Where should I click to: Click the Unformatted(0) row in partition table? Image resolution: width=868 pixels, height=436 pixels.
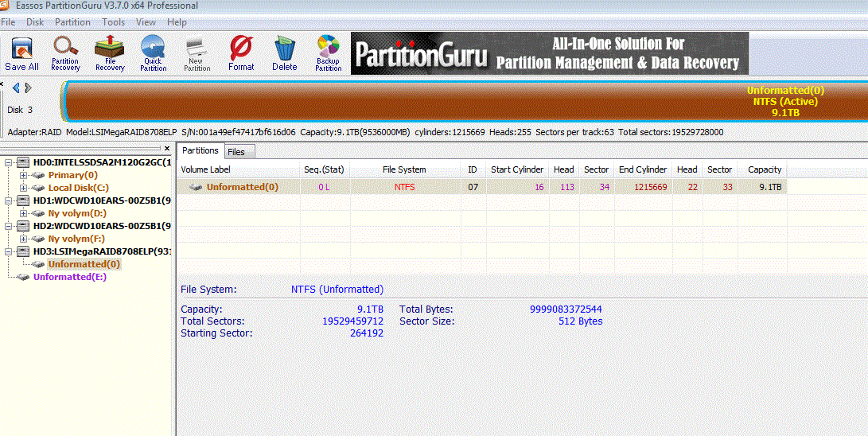[x=481, y=187]
